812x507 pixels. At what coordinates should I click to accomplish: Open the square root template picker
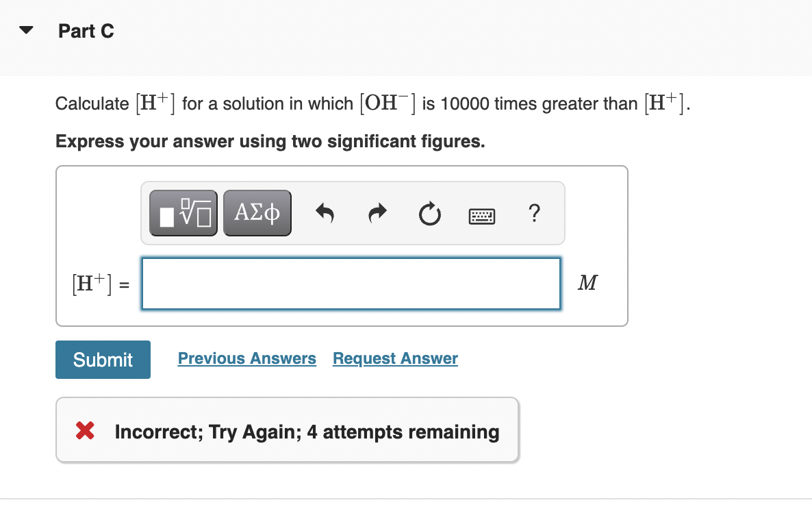coord(183,212)
